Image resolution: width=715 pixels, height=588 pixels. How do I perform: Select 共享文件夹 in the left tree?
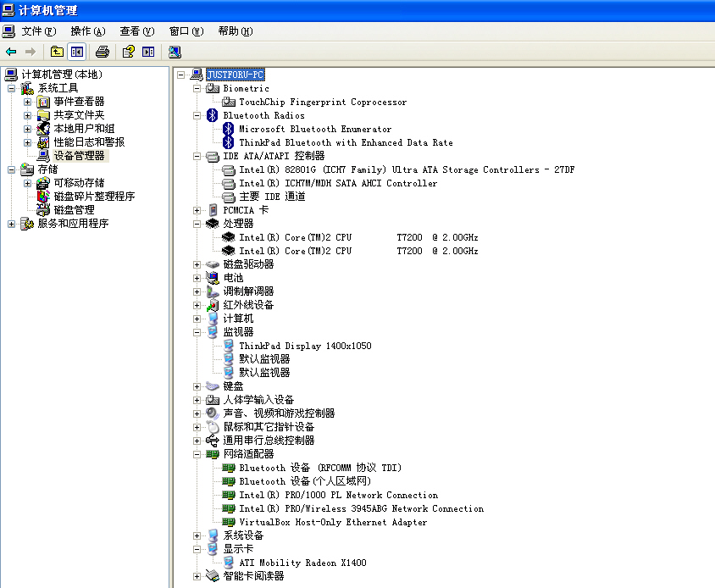coord(79,115)
